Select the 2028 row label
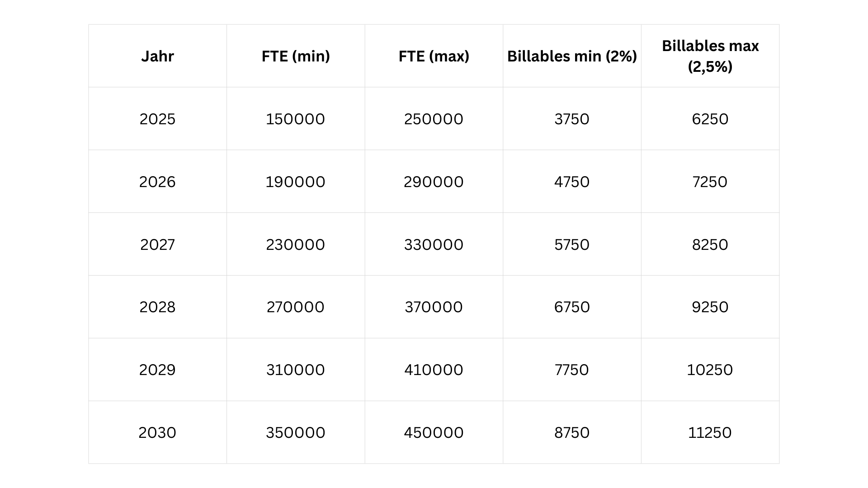This screenshot has height=488, width=868. point(157,307)
